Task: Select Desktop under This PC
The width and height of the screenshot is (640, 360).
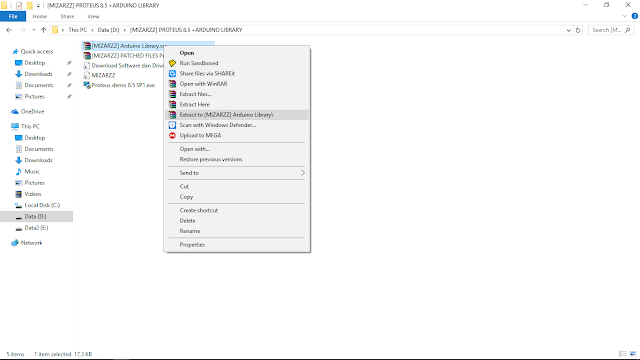Action: click(x=35, y=138)
